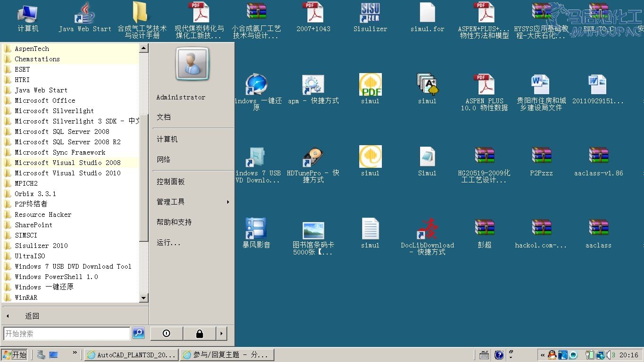Click the 20:16 taskbar clock
This screenshot has height=362, width=644.
[629, 355]
